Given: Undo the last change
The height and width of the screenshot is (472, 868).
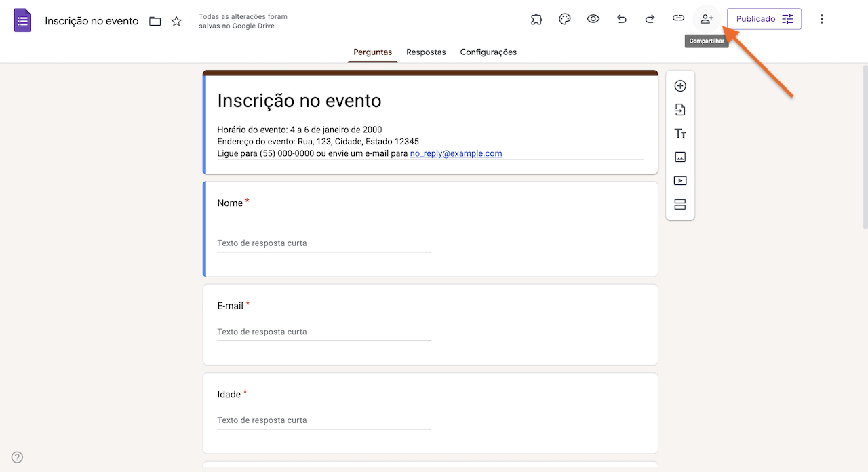Looking at the screenshot, I should pyautogui.click(x=621, y=18).
